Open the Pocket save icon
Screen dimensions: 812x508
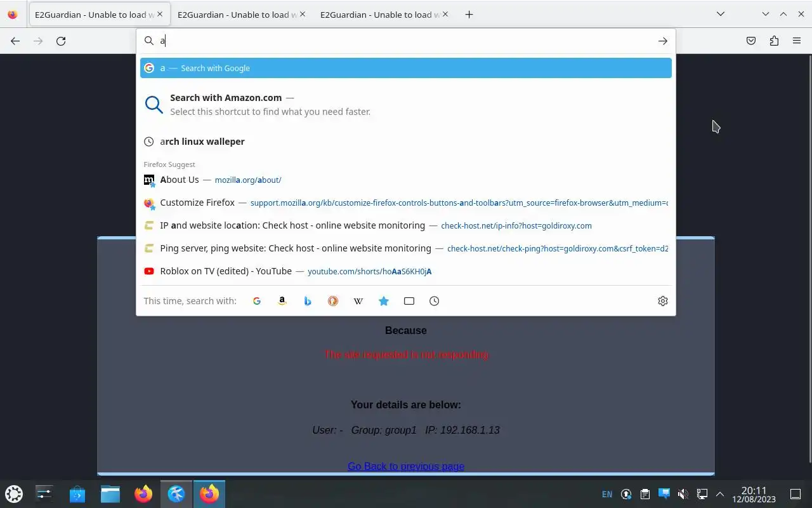(x=751, y=41)
